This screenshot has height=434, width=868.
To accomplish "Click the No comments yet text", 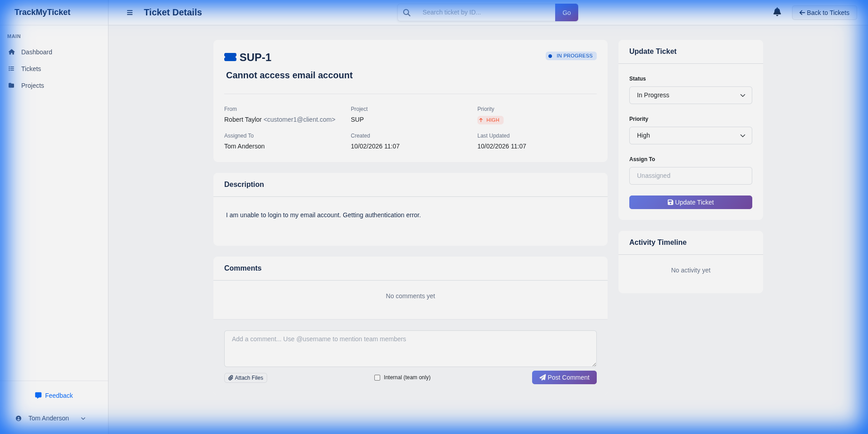I will point(410,296).
